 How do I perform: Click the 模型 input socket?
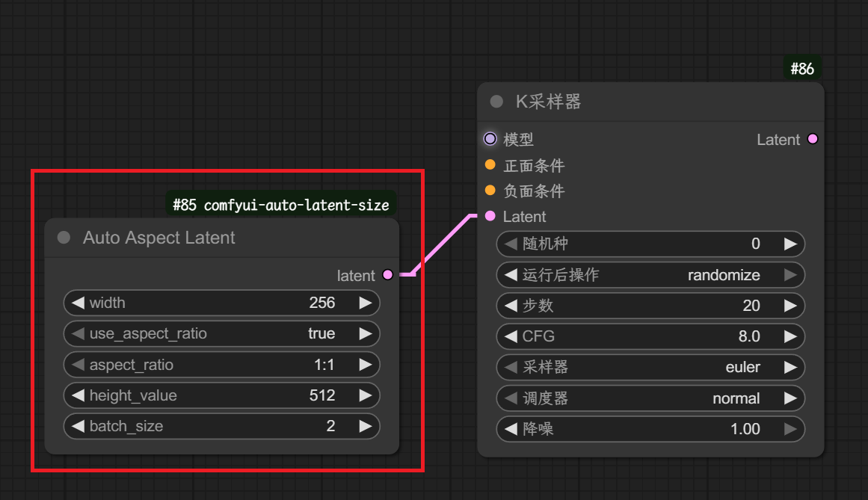(490, 139)
